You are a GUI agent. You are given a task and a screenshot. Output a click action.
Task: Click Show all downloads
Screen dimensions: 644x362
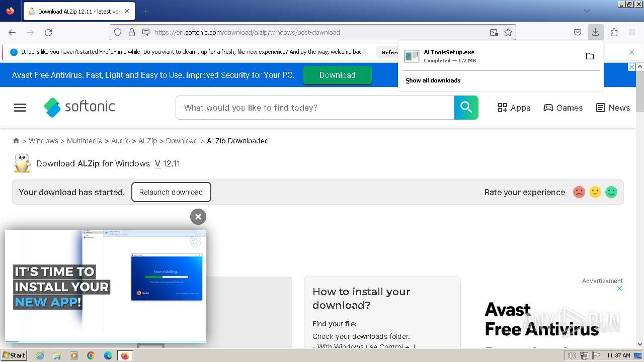click(433, 80)
